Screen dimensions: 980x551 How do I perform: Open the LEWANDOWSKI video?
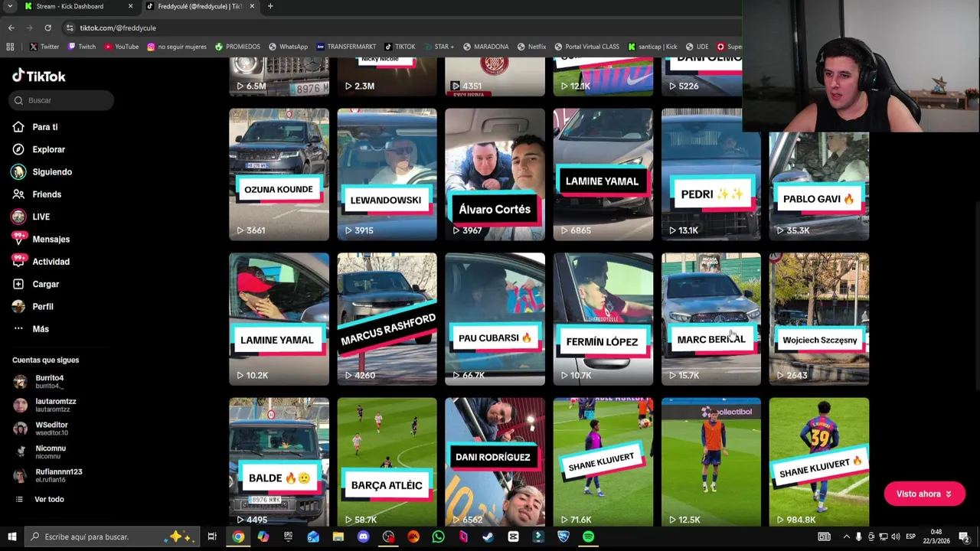click(x=387, y=174)
